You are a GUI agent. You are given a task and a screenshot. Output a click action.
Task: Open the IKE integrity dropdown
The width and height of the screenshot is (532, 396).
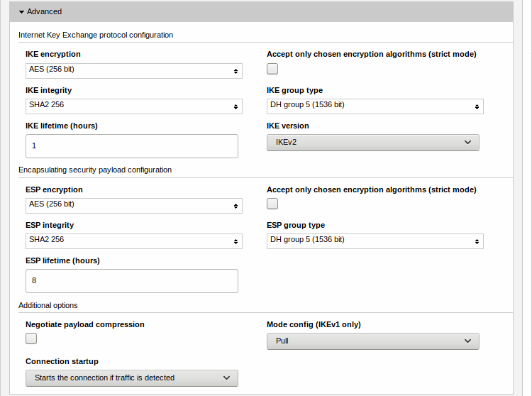click(133, 106)
